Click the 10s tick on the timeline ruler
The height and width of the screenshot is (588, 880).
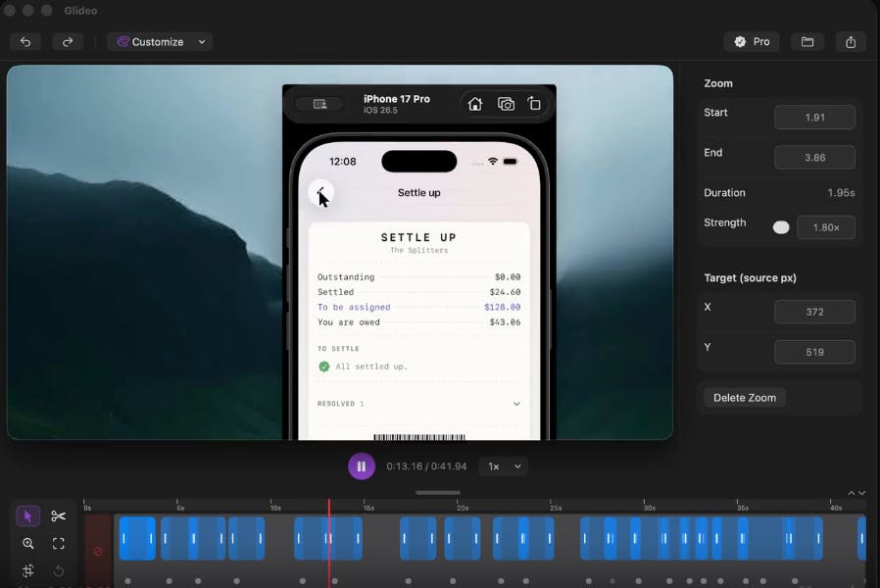tap(271, 504)
